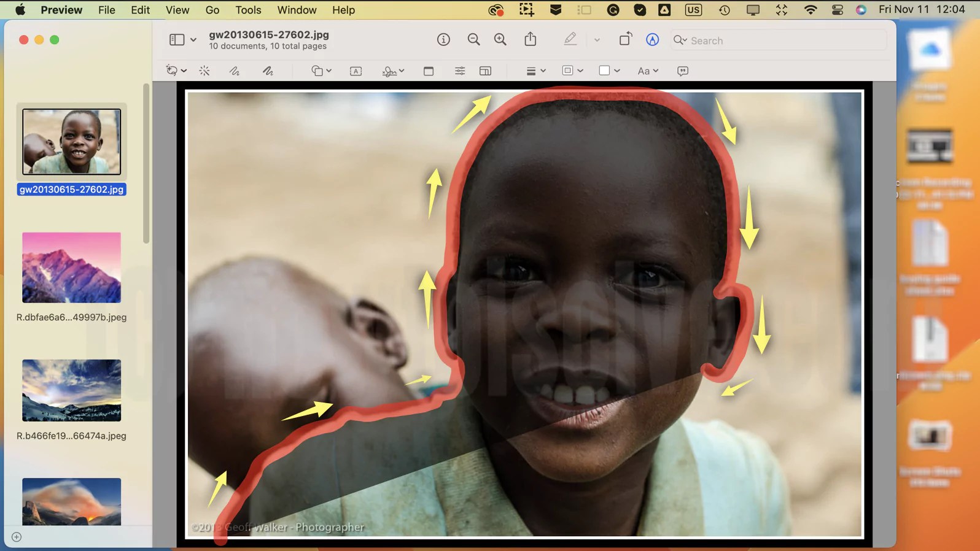980x551 pixels.
Task: Open the Grammarly menu bar icon
Action: [613, 10]
